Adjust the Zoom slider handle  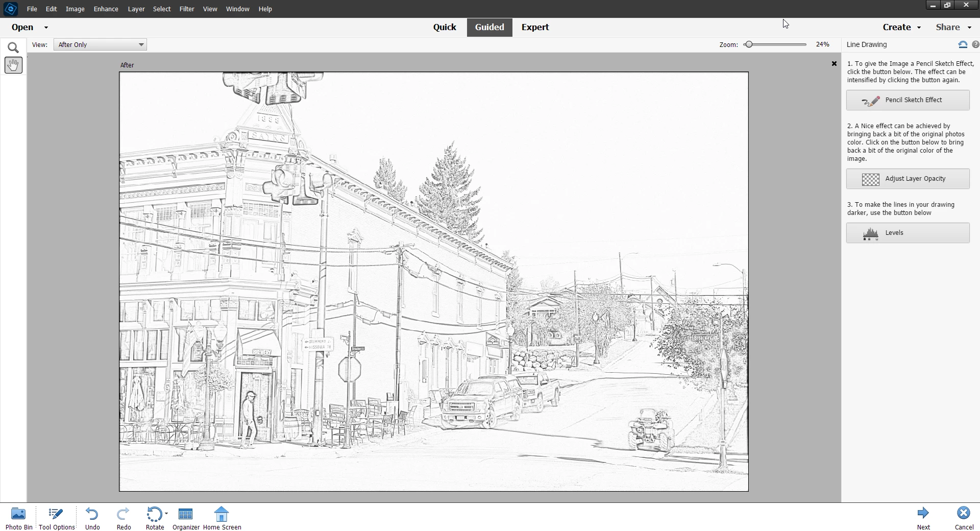point(748,44)
